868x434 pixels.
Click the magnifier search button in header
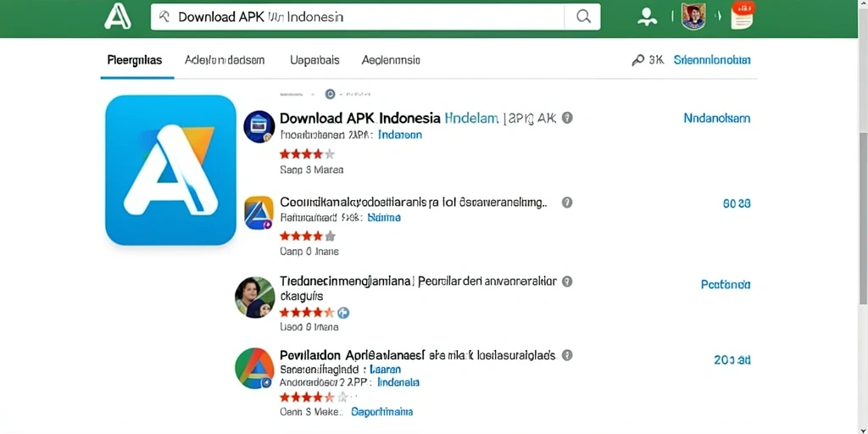pos(583,17)
